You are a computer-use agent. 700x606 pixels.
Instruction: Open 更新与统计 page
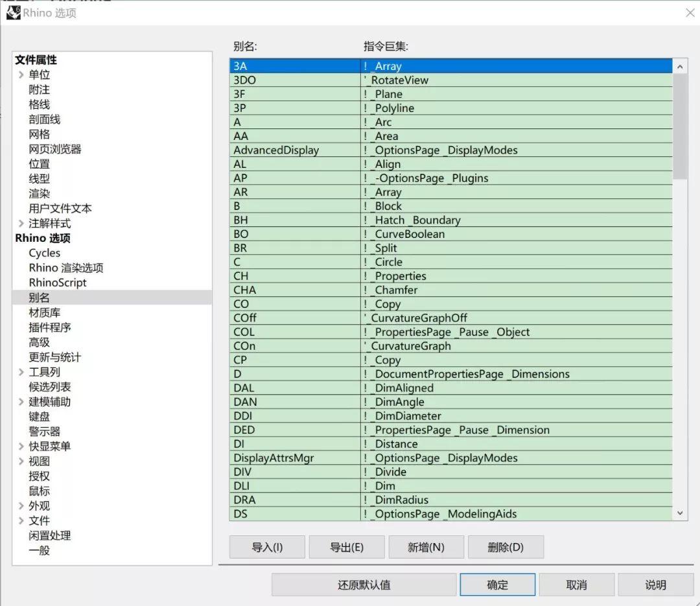click(55, 357)
